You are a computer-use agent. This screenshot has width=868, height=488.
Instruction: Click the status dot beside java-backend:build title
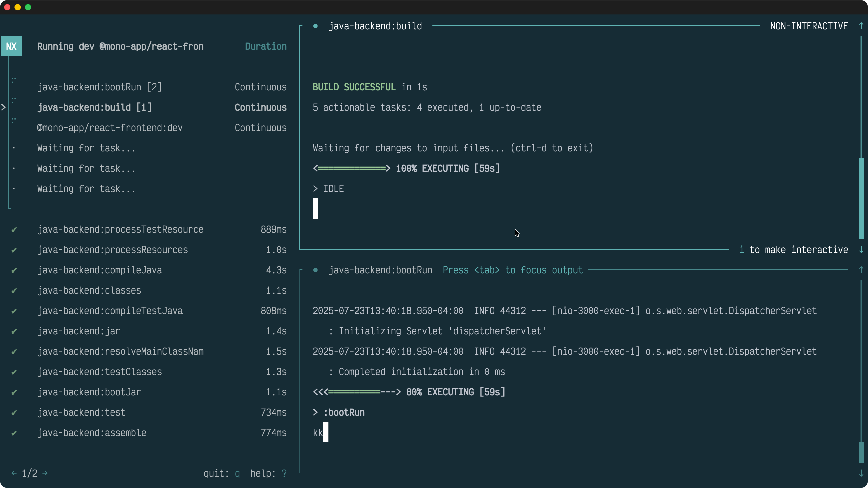(x=315, y=26)
